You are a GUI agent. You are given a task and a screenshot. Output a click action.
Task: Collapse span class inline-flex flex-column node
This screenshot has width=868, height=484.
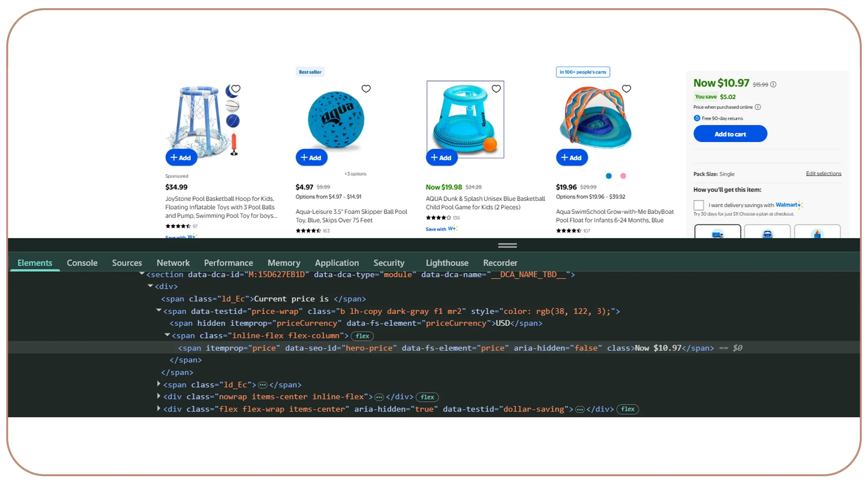(x=167, y=335)
